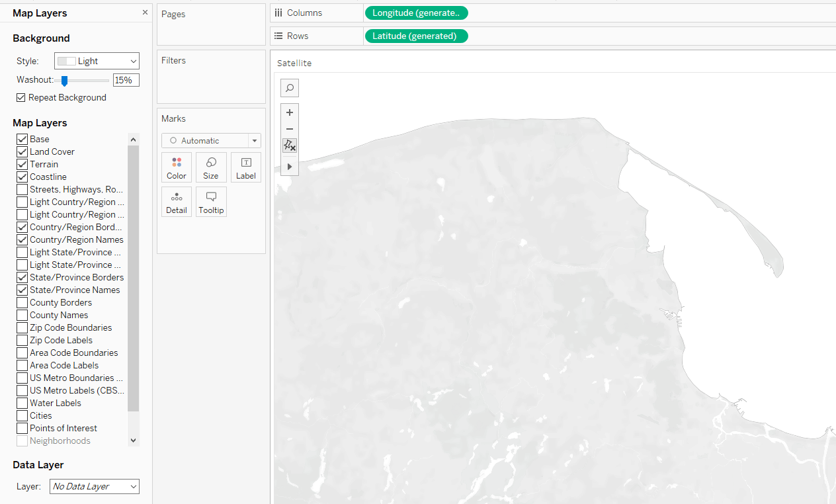
Task: Open the Detail mark properties
Action: (176, 202)
